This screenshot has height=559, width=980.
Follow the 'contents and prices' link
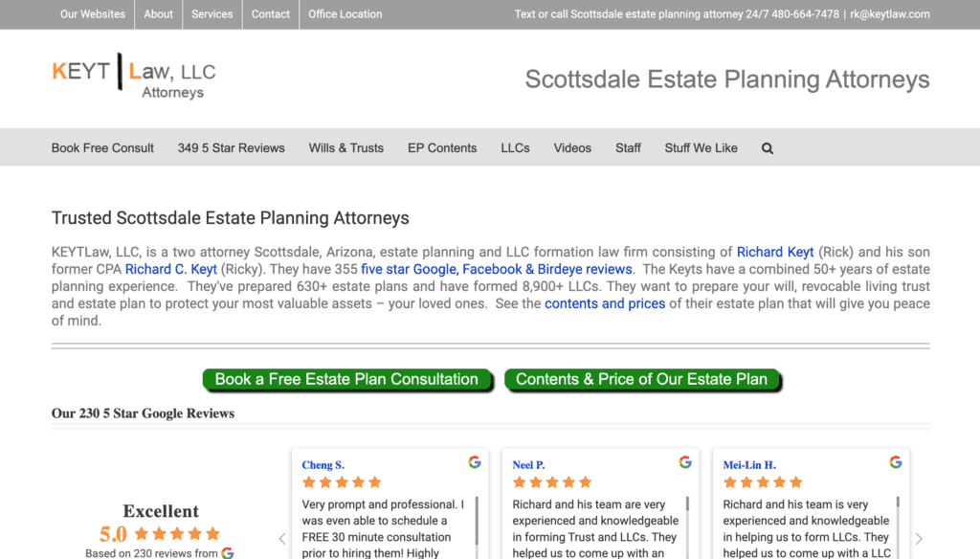point(597,304)
